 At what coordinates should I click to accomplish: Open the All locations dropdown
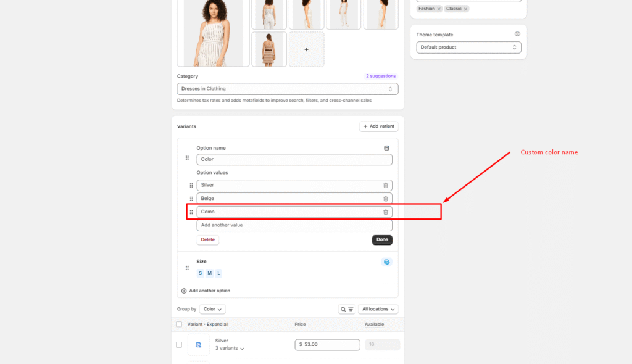click(378, 309)
